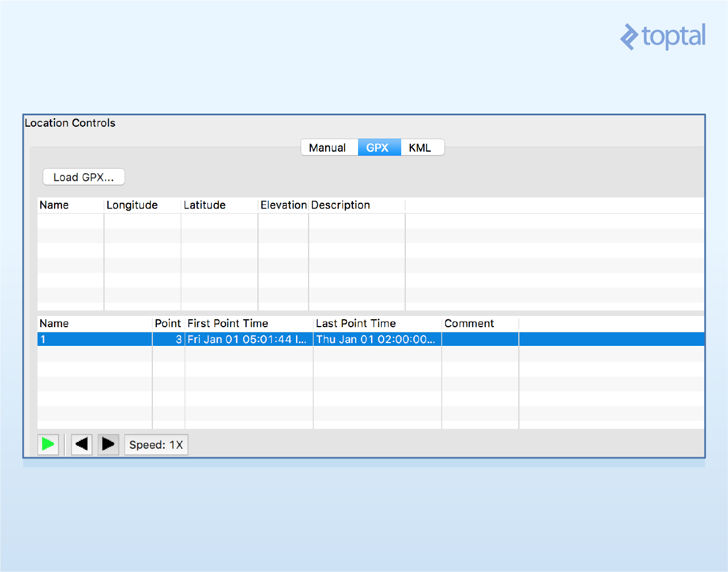Click the Toptal logo
This screenshot has width=728, height=572.
tap(663, 36)
